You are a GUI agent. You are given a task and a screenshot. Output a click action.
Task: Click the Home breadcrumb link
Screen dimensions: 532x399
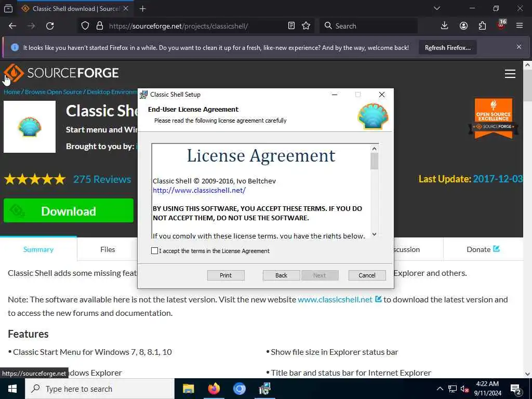coord(11,92)
